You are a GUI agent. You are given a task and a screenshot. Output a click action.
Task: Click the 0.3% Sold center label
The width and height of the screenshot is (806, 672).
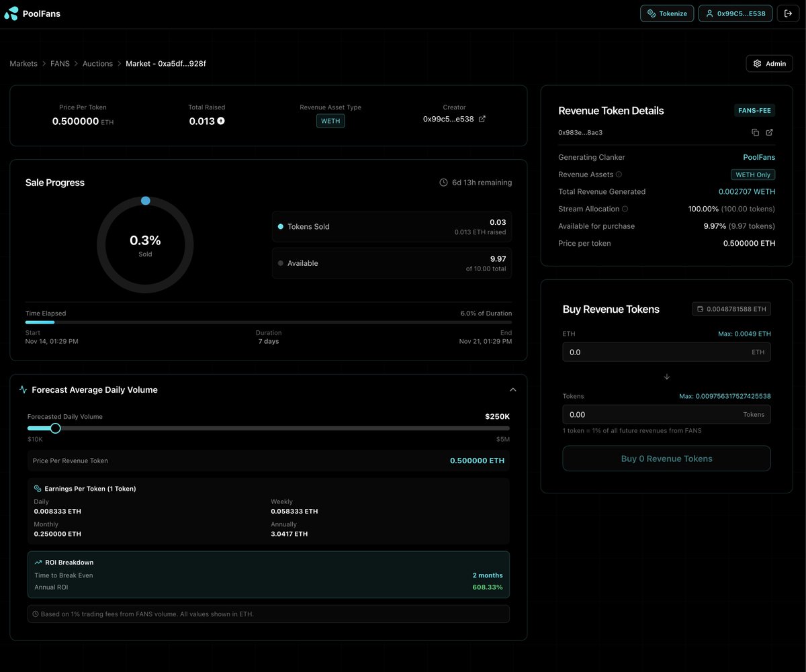[145, 244]
